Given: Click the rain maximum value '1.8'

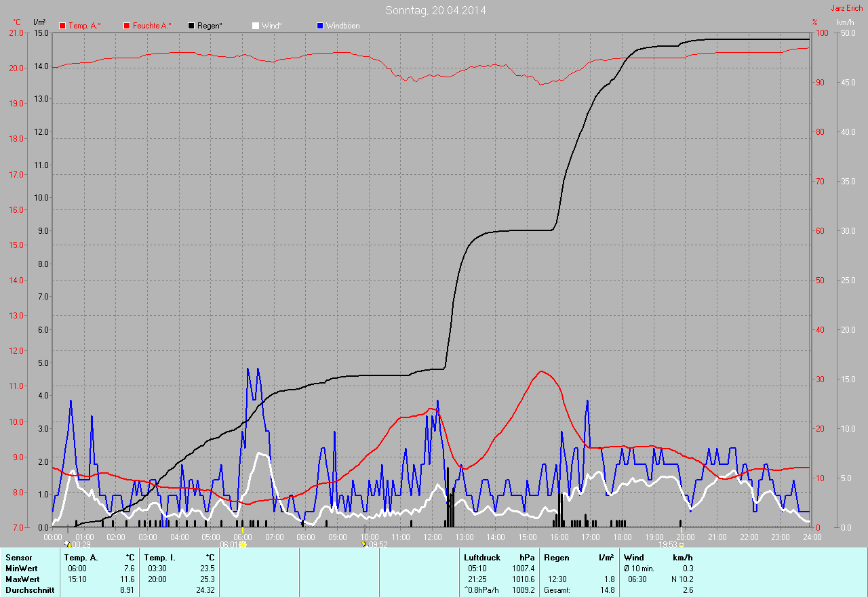Looking at the screenshot, I should [609, 579].
